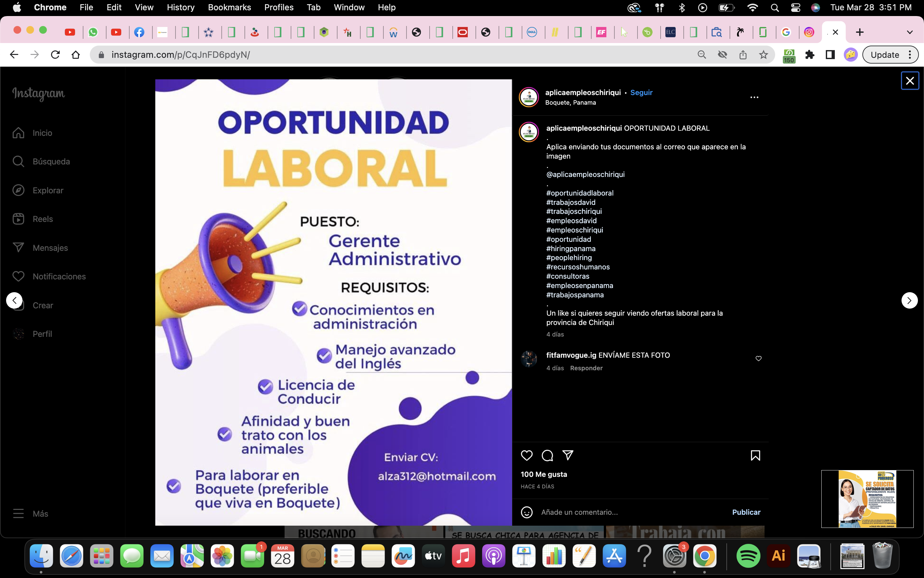Open Adobe Illustrator from the Dock
This screenshot has height=578, width=924.
coord(778,556)
